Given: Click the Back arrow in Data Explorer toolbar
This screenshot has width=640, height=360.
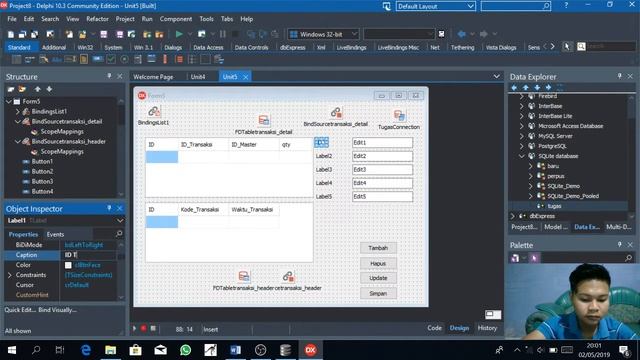Looking at the screenshot, I should 514,87.
